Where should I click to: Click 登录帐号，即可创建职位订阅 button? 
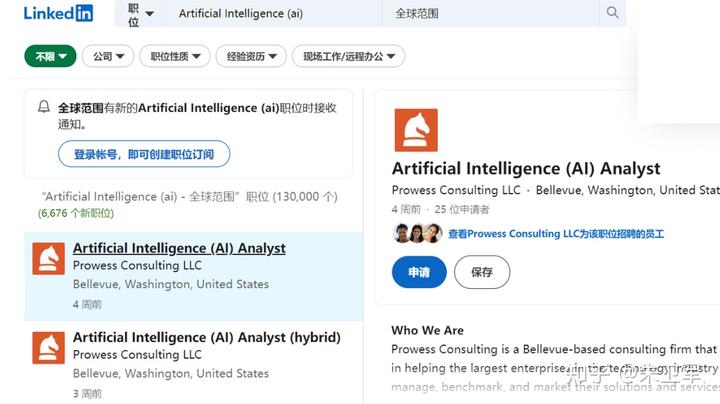(144, 154)
